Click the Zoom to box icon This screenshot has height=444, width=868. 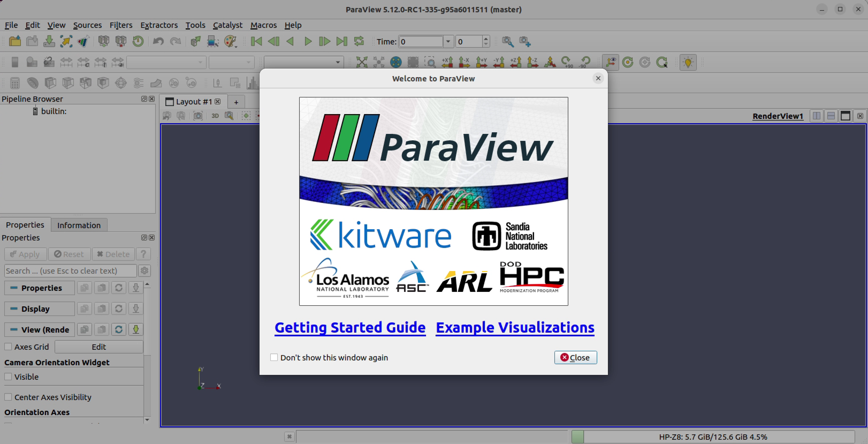tap(430, 62)
